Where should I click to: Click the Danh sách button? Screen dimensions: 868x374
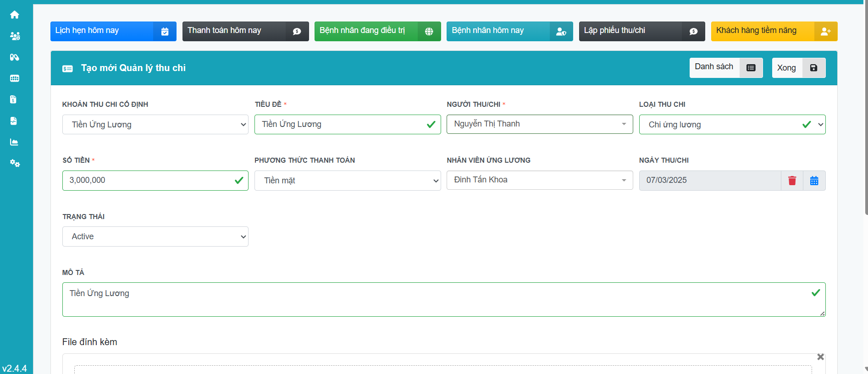(x=725, y=68)
